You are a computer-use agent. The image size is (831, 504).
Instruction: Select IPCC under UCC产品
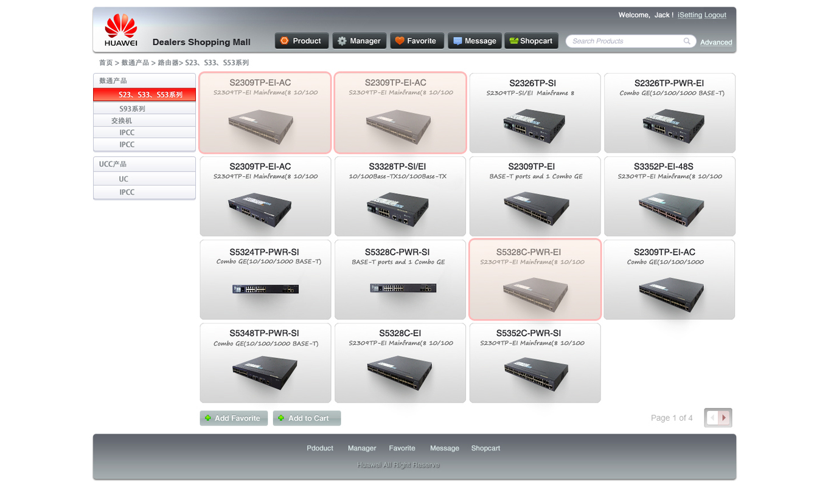pyautogui.click(x=144, y=192)
